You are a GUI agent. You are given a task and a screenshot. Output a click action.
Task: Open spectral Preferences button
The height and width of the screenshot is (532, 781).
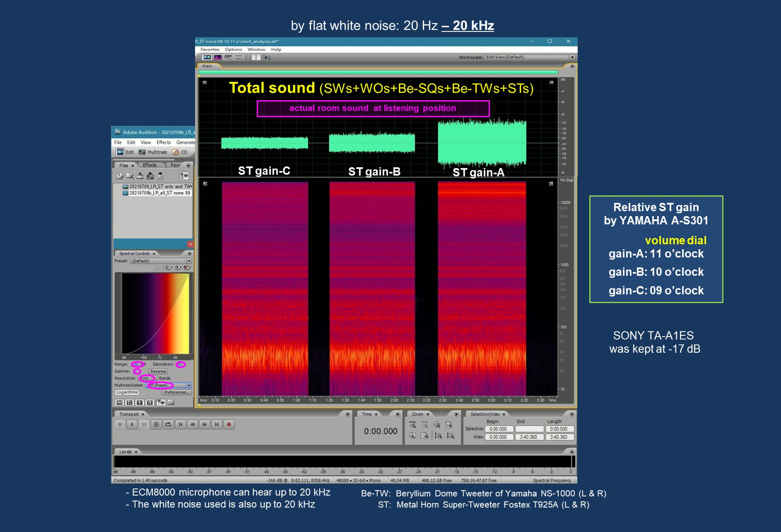pyautogui.click(x=176, y=392)
